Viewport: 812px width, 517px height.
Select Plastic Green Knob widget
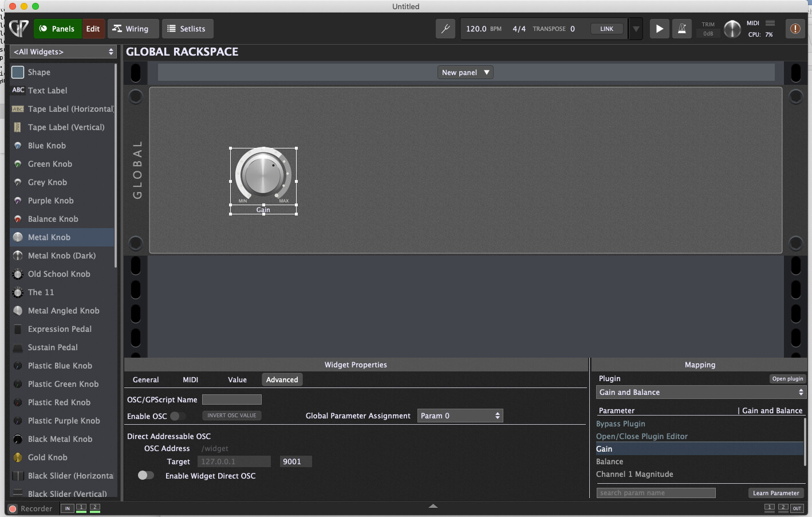62,384
